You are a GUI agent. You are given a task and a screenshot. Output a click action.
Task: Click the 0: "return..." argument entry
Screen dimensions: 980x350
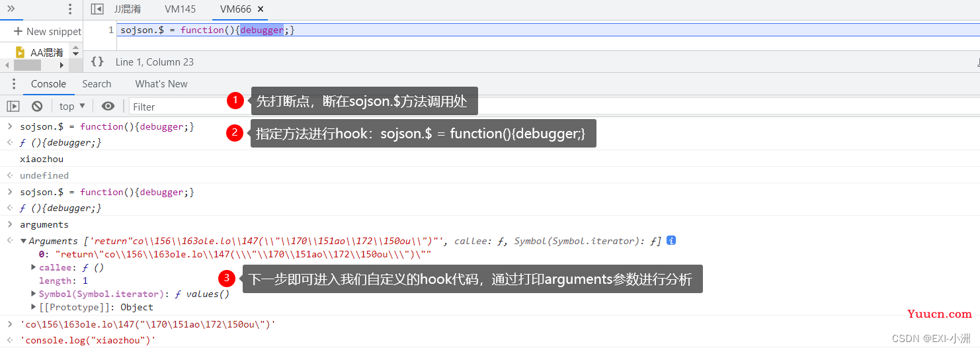click(x=235, y=254)
